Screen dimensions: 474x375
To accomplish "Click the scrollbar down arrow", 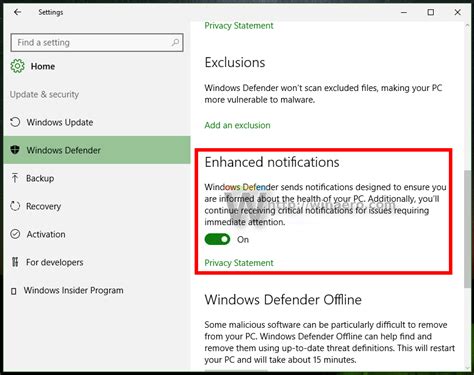I will point(467,368).
